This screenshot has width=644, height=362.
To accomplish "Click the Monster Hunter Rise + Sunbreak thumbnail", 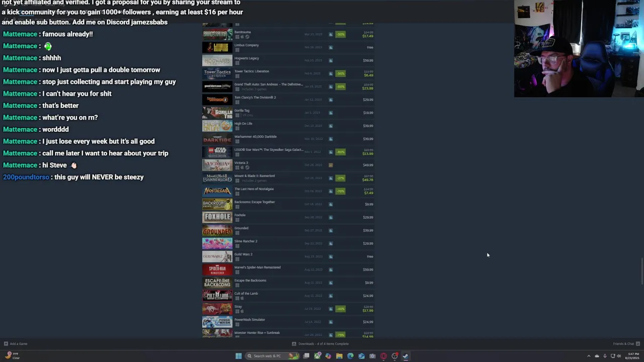I will pos(217,333).
